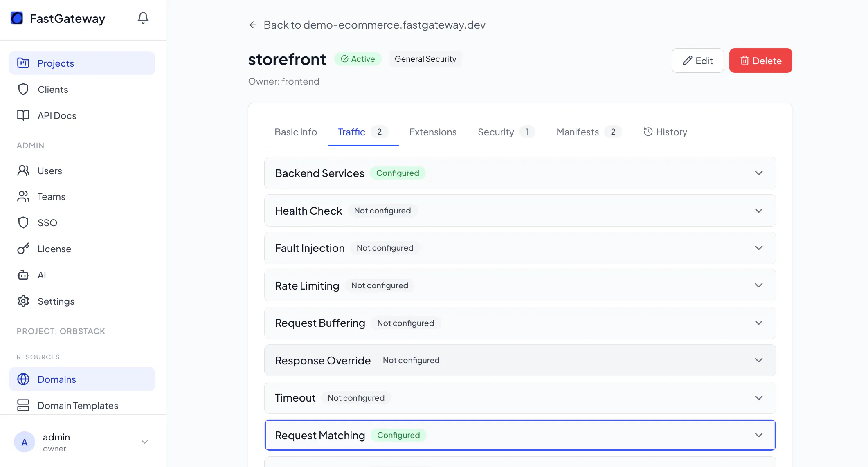Click the Request Buffering heading
Screen dimensions: 868x467
(320, 323)
